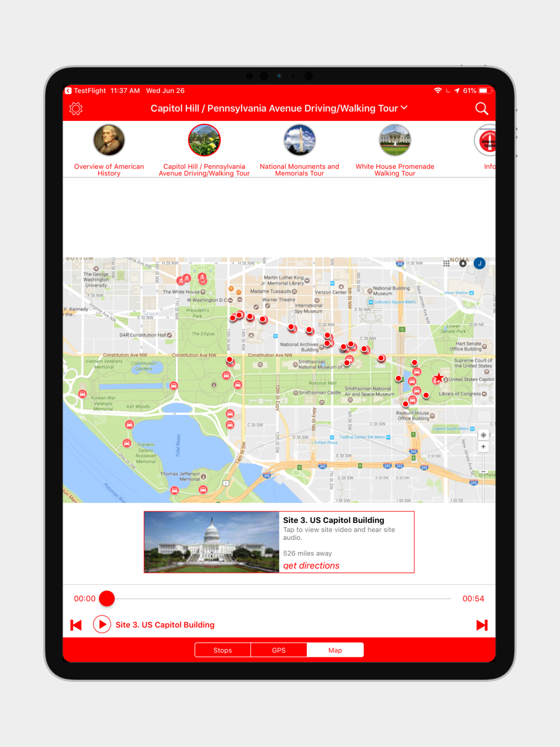The image size is (560, 747).
Task: Tap W Washington D.C. hotel marker
Action: pyautogui.click(x=230, y=300)
